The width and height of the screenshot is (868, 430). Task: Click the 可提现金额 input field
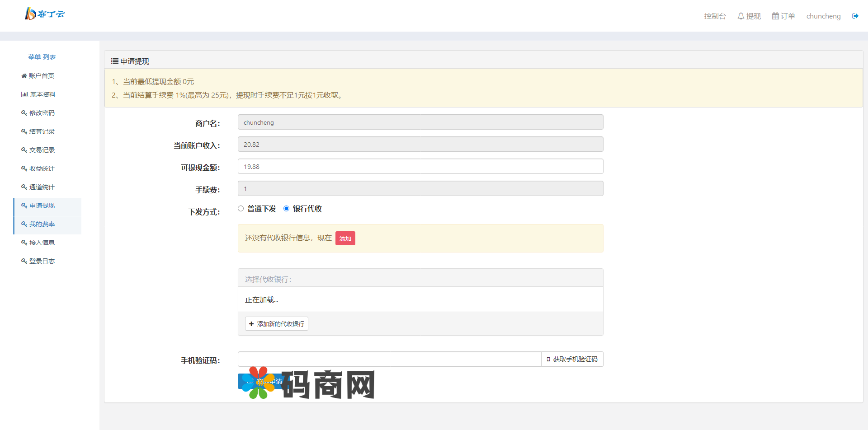pos(420,167)
